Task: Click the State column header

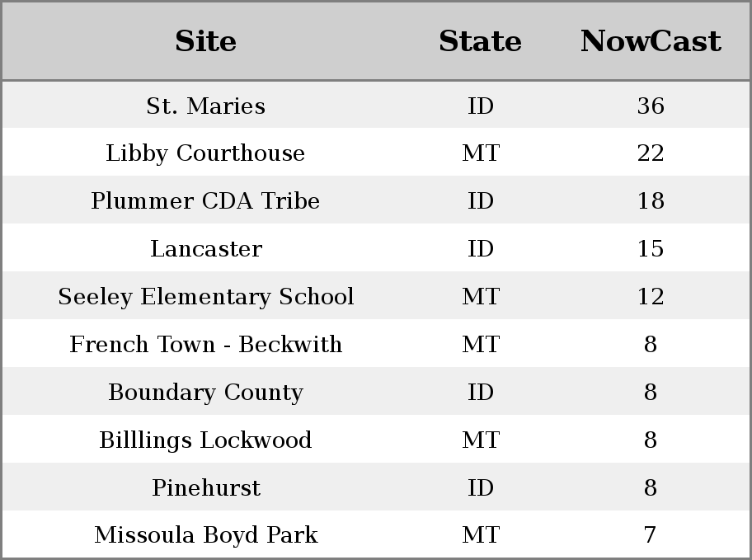Action: 480,41
